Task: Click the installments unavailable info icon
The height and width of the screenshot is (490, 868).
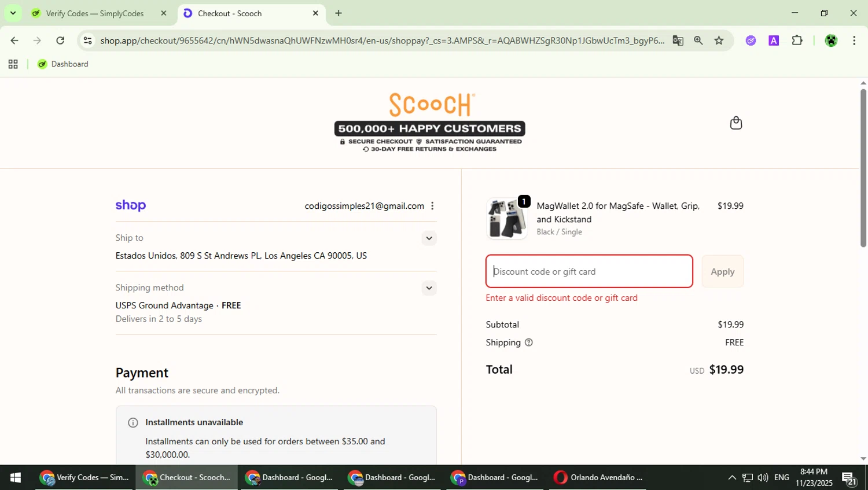Action: tap(133, 423)
